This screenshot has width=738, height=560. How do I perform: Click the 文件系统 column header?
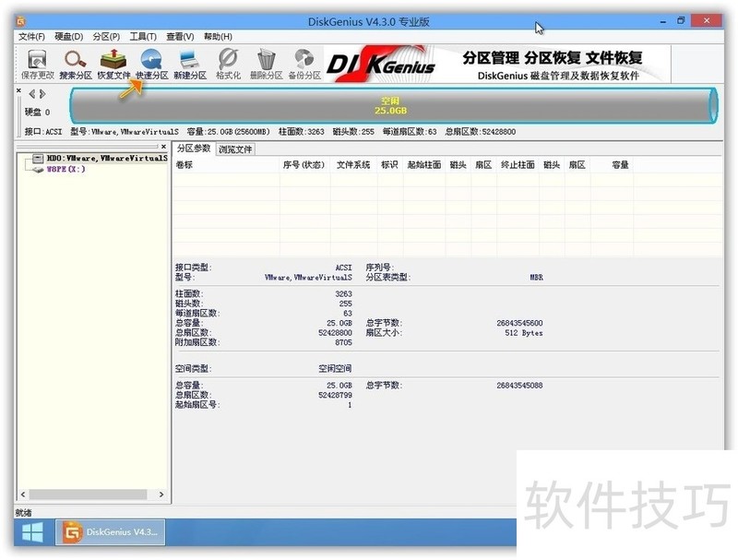point(353,165)
